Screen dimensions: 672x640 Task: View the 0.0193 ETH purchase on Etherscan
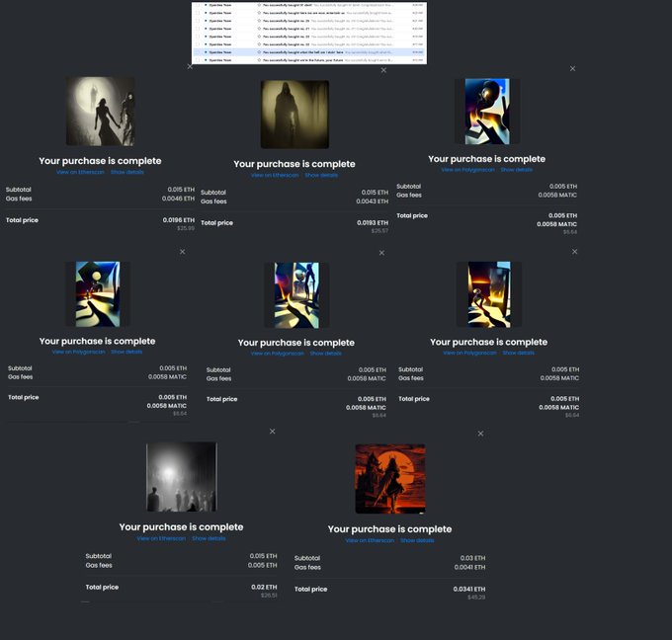click(275, 175)
